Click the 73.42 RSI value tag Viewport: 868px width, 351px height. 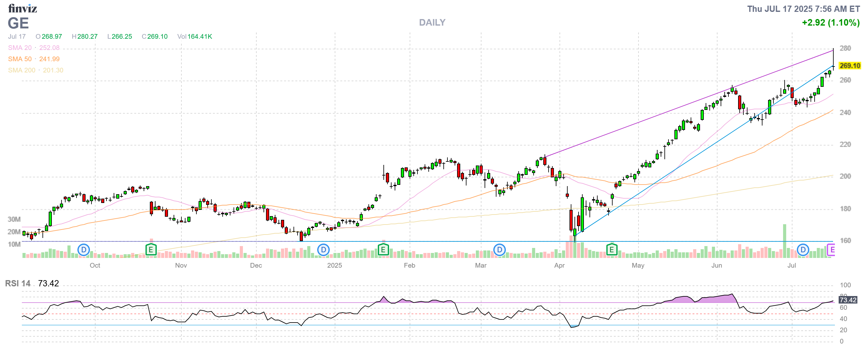point(847,300)
